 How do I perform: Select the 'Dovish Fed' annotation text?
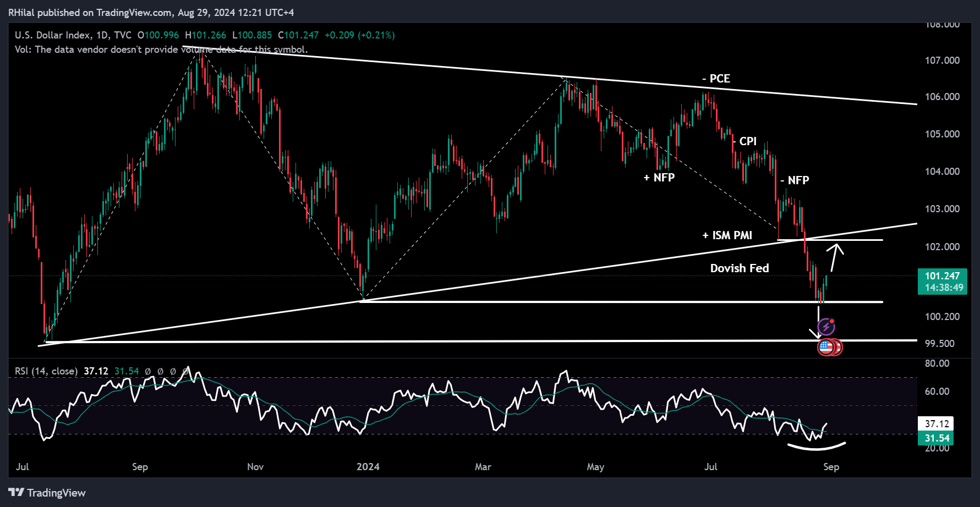740,268
